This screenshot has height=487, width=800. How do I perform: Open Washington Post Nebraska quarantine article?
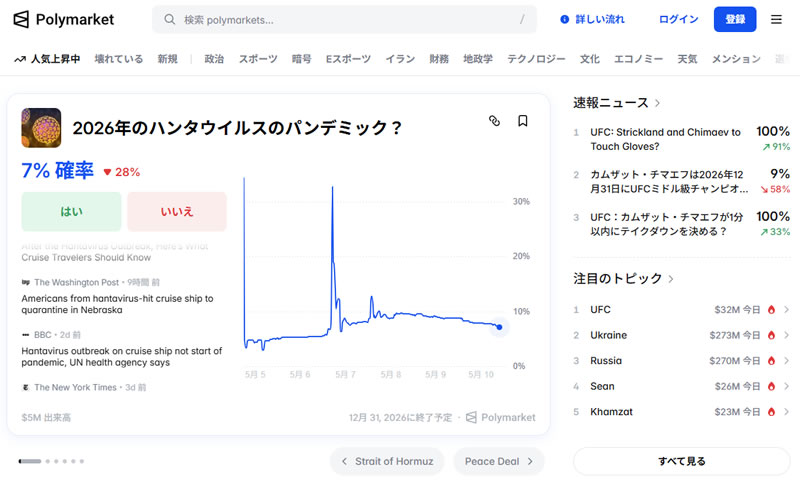[117, 304]
